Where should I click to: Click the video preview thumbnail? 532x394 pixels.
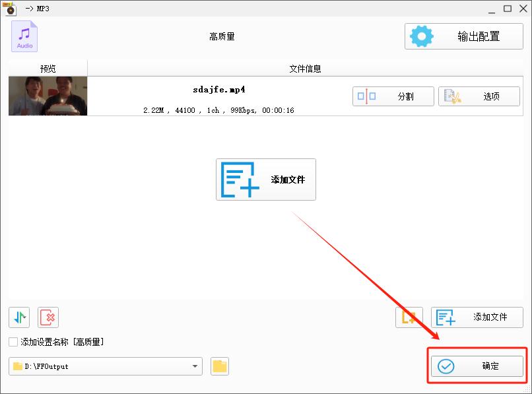(x=47, y=96)
